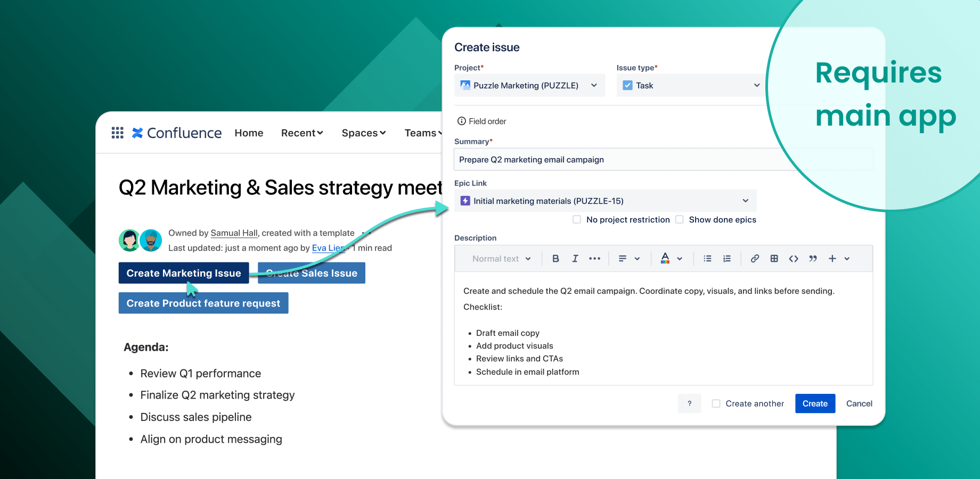Click the text alignment icon
The height and width of the screenshot is (479, 980).
(x=622, y=259)
